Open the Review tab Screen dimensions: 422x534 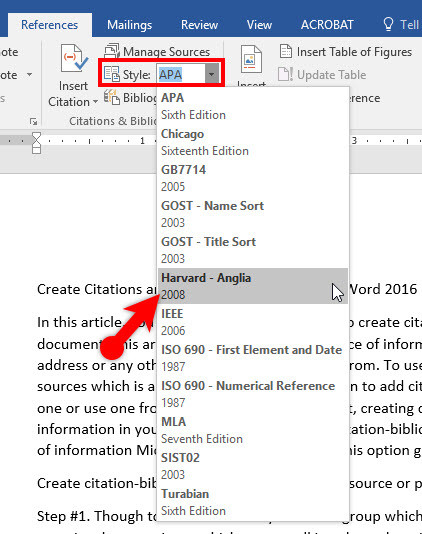(x=199, y=25)
